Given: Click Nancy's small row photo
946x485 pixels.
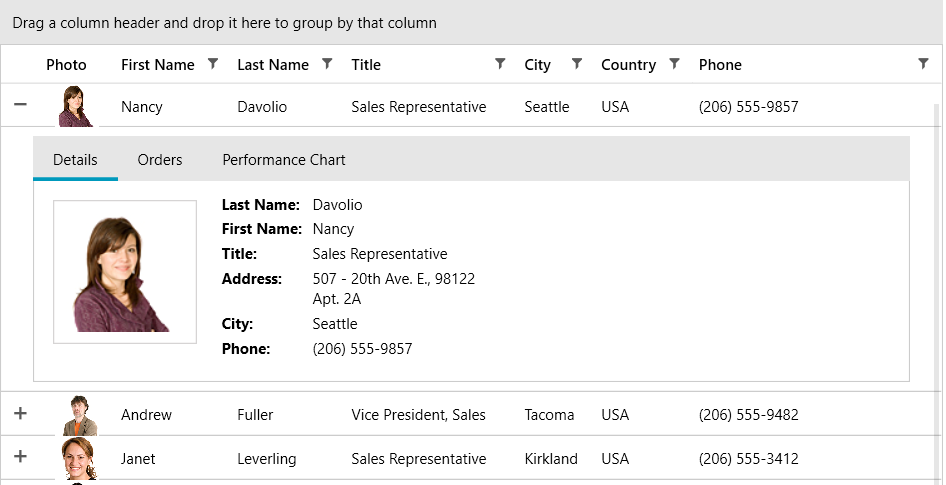Looking at the screenshot, I should [x=76, y=106].
